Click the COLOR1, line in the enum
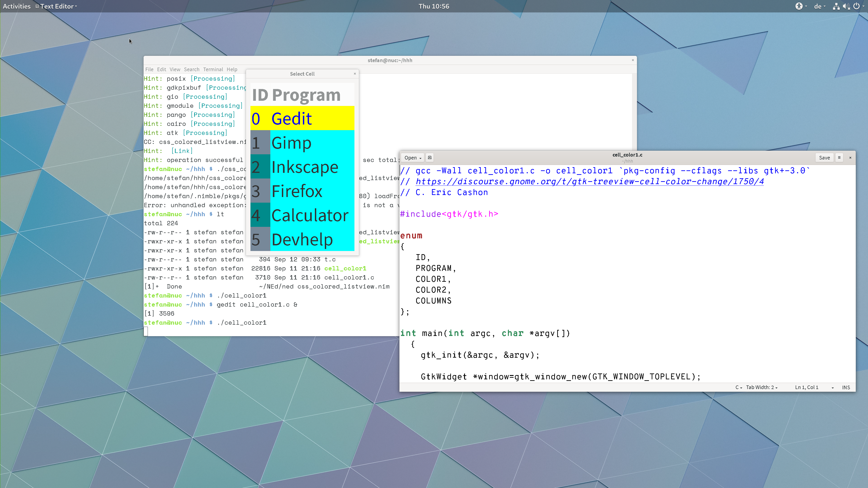The height and width of the screenshot is (488, 868). (433, 279)
